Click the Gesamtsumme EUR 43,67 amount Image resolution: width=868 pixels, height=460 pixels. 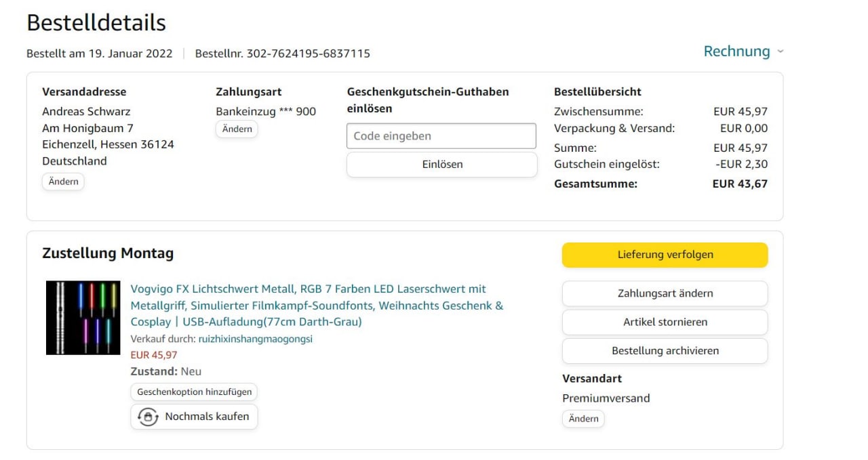pyautogui.click(x=740, y=184)
